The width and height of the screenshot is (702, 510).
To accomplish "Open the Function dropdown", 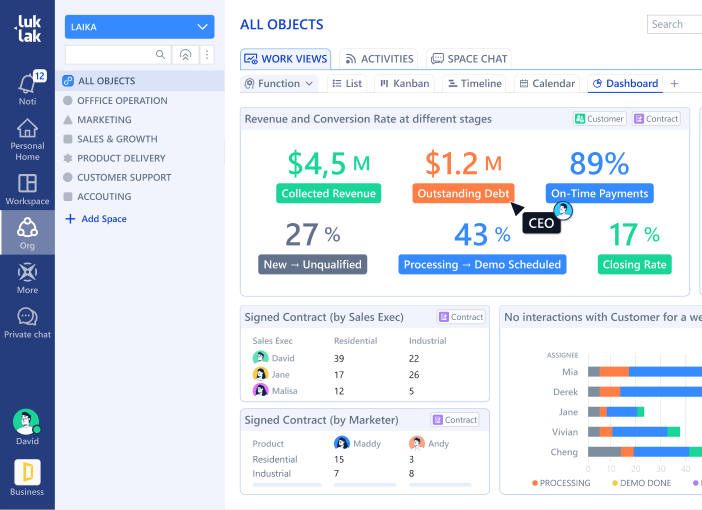I will [x=279, y=84].
